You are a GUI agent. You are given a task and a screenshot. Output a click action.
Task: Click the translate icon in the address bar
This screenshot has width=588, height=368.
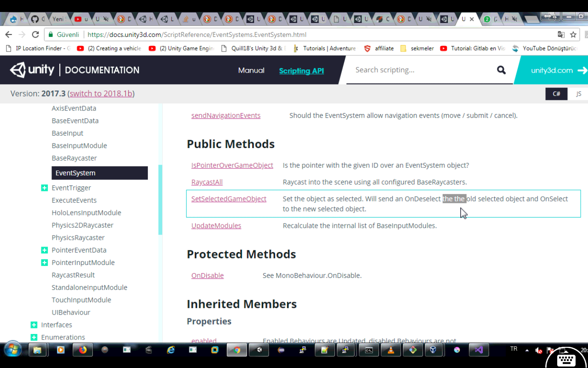(x=561, y=34)
